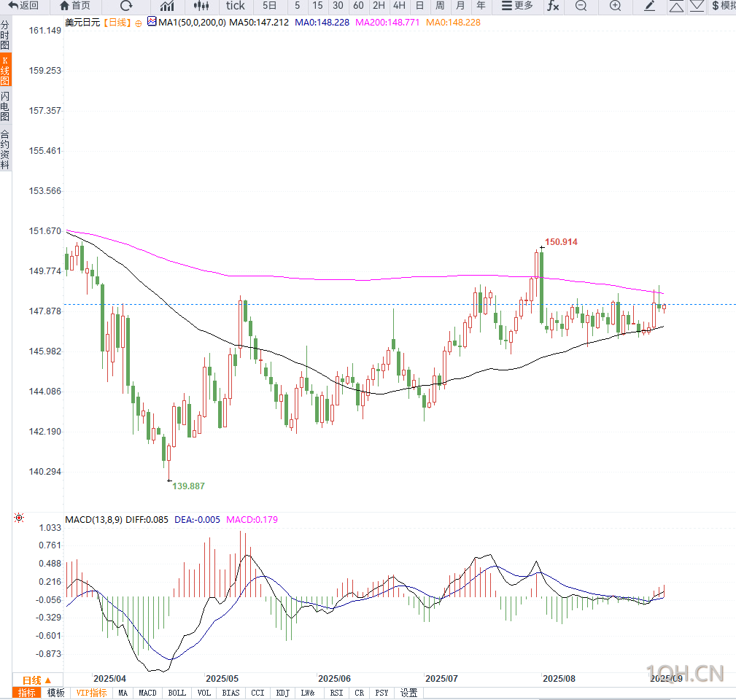Switch to the 4H timeframe
The image size is (736, 700).
pyautogui.click(x=399, y=6)
